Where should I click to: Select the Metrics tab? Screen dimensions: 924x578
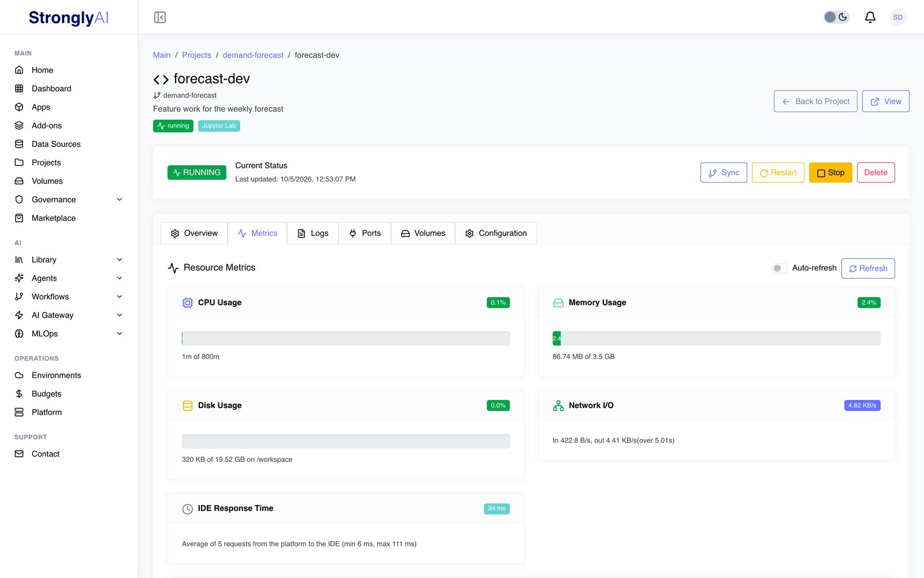[x=258, y=234]
